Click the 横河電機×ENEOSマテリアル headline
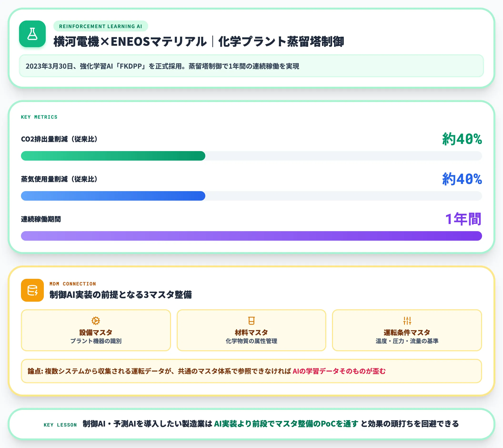The width and height of the screenshot is (503, 448). point(199,41)
